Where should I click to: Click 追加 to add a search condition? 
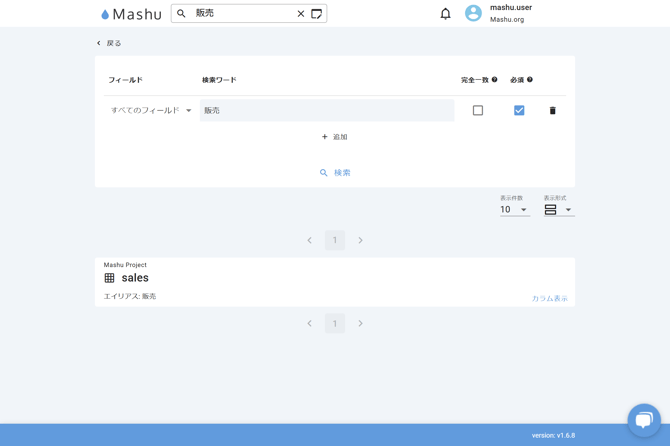pos(334,137)
